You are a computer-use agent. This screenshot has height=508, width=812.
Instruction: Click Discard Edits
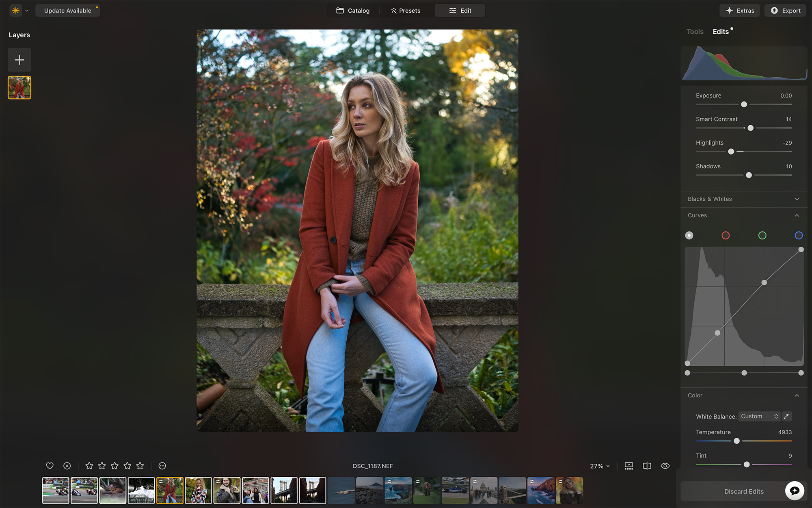pyautogui.click(x=744, y=491)
